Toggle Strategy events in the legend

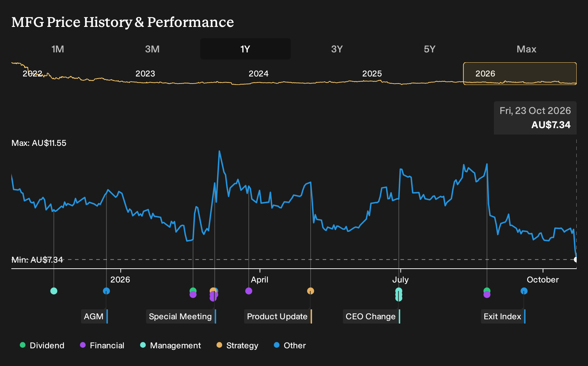point(237,345)
